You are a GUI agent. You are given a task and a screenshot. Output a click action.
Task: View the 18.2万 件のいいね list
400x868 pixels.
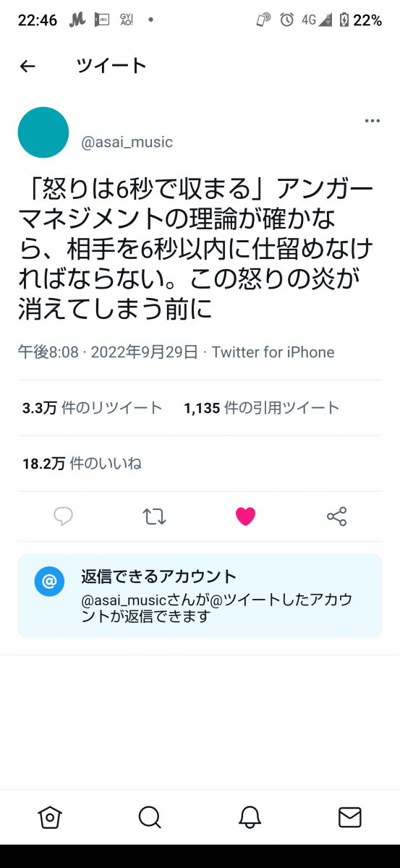[x=82, y=464]
